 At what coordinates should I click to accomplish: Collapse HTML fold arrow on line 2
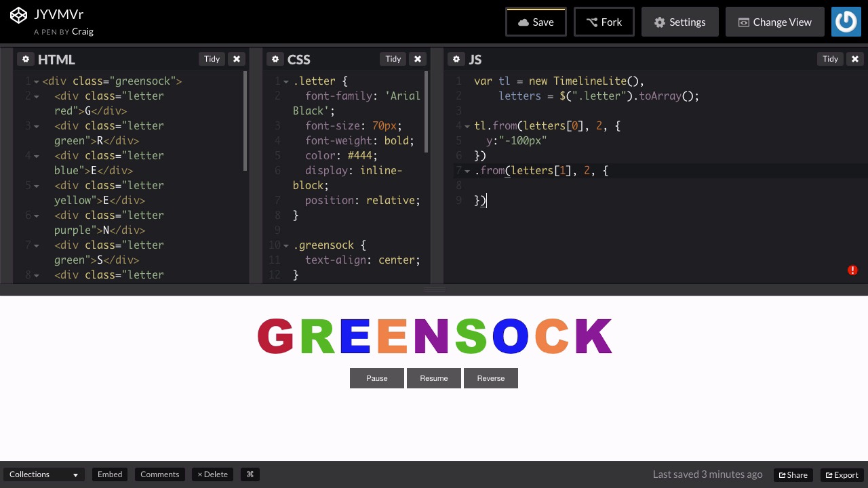click(36, 96)
